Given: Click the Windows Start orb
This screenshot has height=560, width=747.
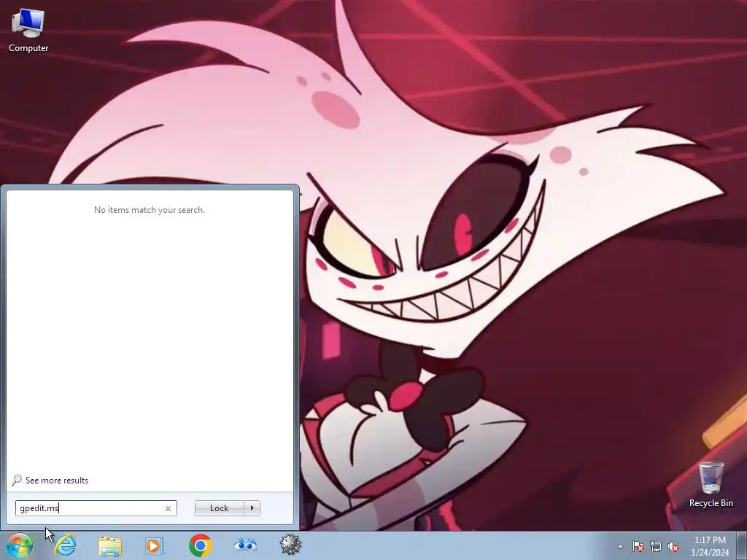Looking at the screenshot, I should pos(20,545).
